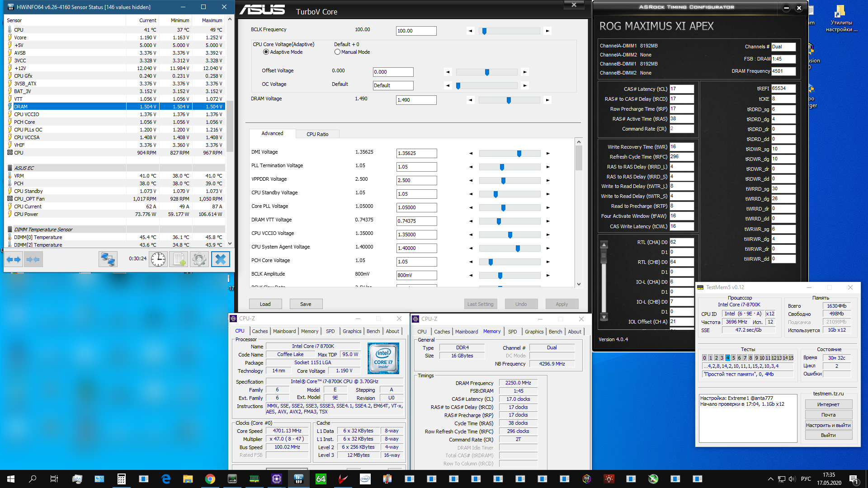This screenshot has width=868, height=488.
Task: Click HWiNFO remote network monitoring icon
Action: click(x=108, y=259)
